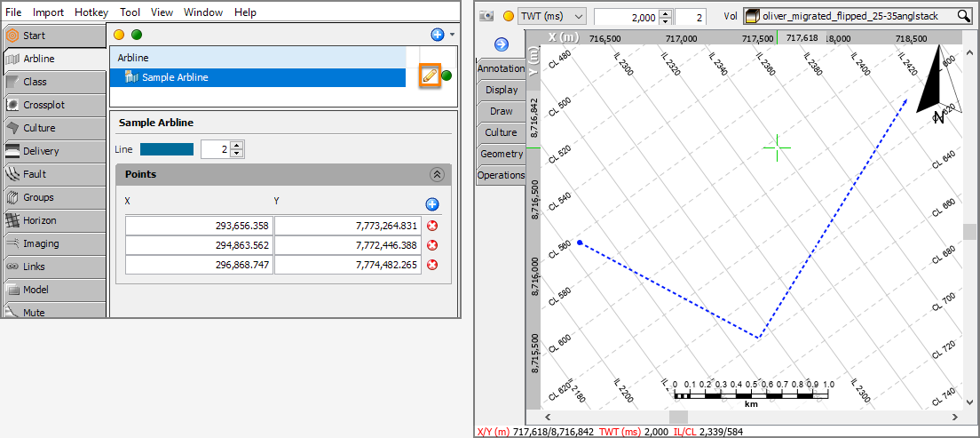
Task: Open the Draw side tab
Action: point(502,111)
